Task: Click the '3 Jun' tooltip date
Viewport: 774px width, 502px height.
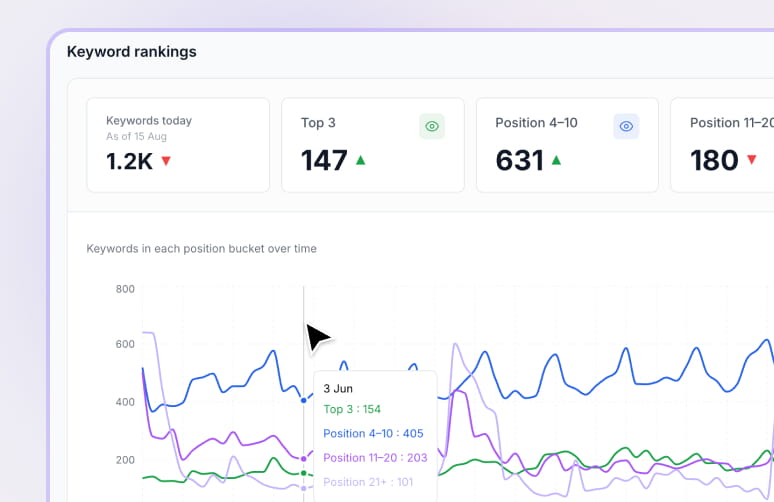Action: tap(338, 388)
